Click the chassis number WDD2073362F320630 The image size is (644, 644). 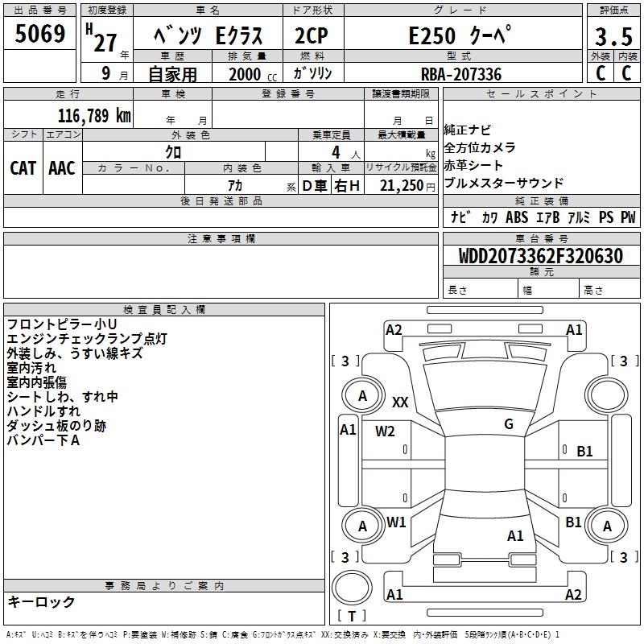540,257
